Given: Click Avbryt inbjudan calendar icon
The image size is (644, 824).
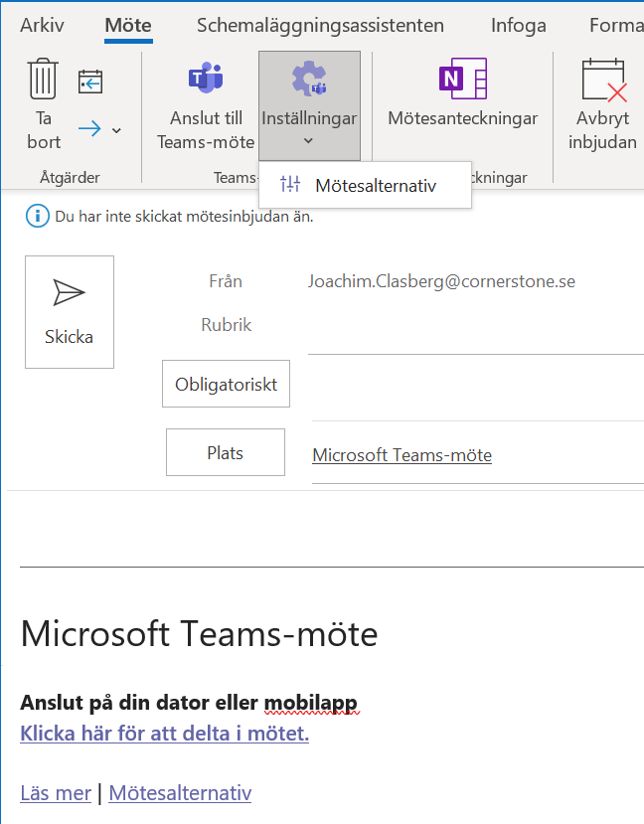Looking at the screenshot, I should (x=603, y=80).
